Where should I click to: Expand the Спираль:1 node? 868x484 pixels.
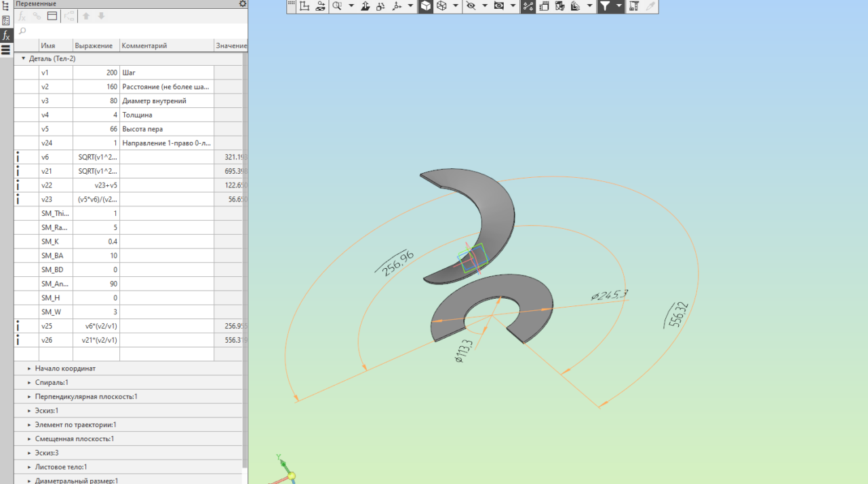click(x=30, y=383)
